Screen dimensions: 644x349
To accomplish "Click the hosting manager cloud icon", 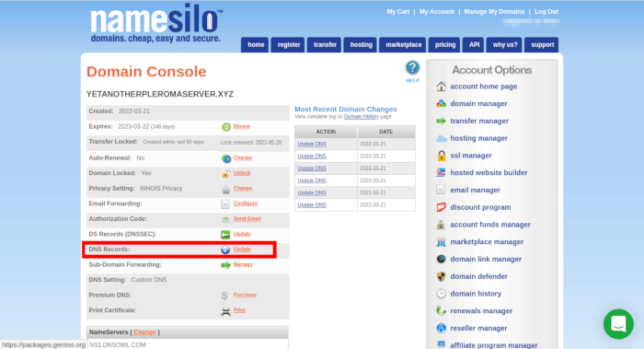I will coord(442,138).
